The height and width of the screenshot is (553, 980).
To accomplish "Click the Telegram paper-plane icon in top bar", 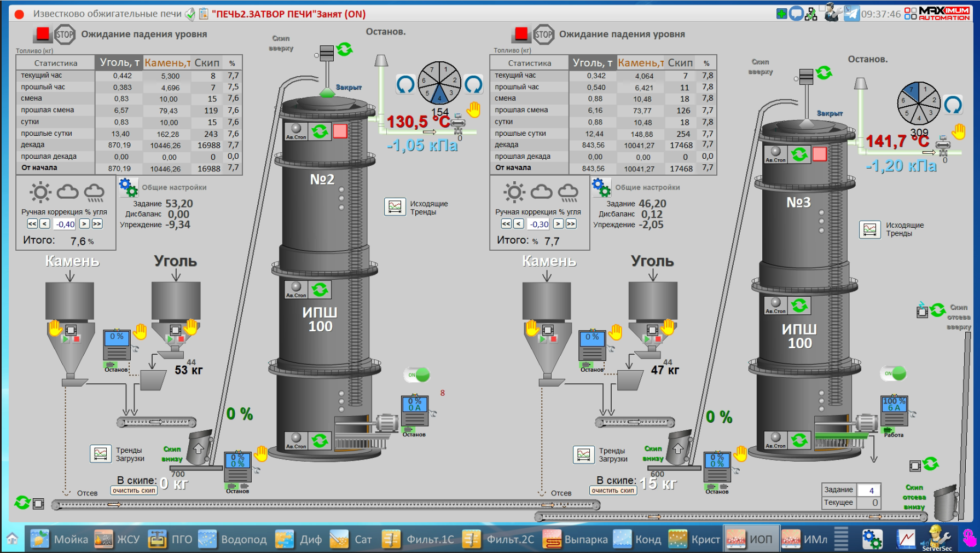I will click(x=851, y=13).
